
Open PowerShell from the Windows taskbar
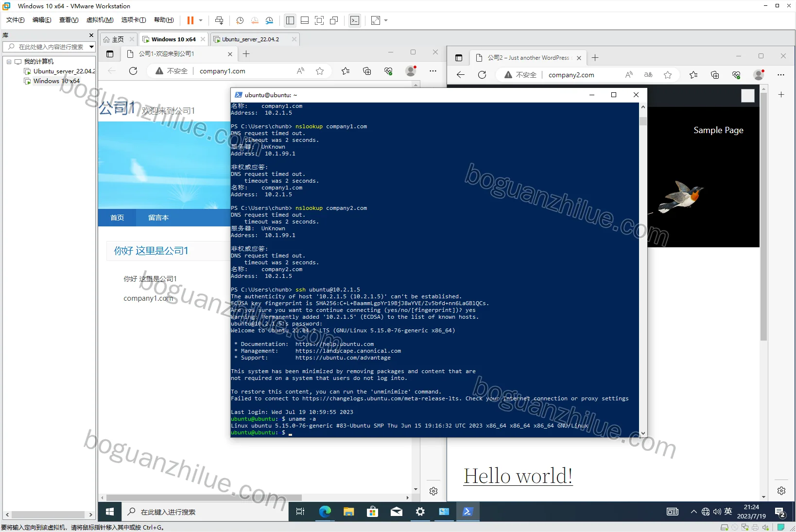coord(467,512)
